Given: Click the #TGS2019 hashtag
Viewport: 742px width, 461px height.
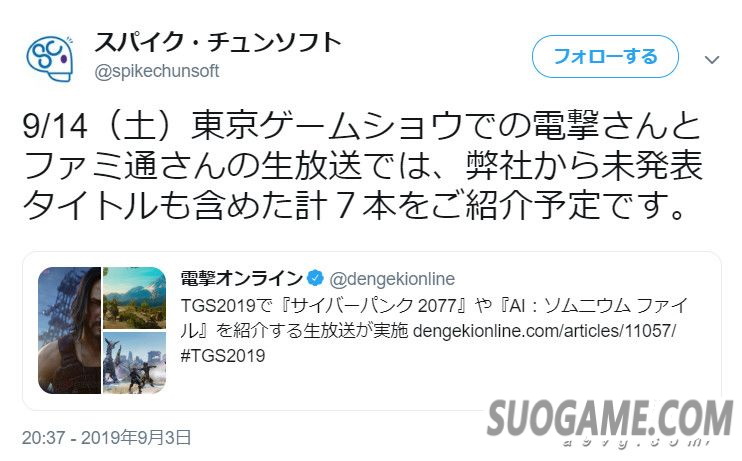Looking at the screenshot, I should pyautogui.click(x=223, y=355).
